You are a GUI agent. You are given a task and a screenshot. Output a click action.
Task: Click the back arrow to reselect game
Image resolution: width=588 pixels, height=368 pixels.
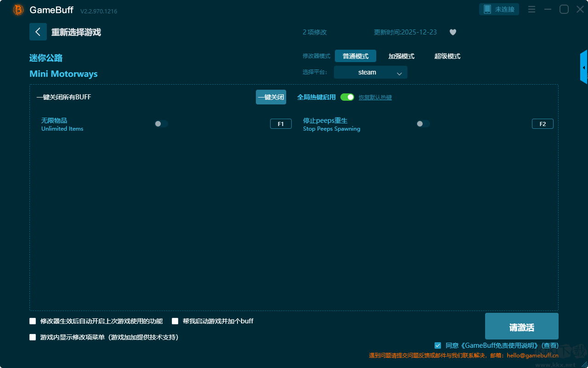38,32
